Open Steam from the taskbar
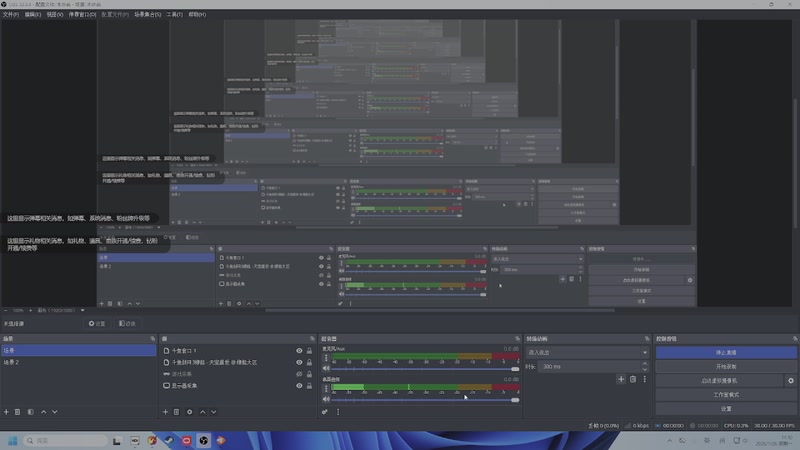The height and width of the screenshot is (450, 800). 169,440
